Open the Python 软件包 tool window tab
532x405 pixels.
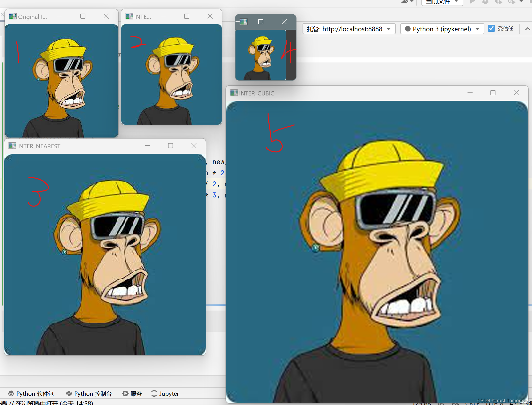31,393
